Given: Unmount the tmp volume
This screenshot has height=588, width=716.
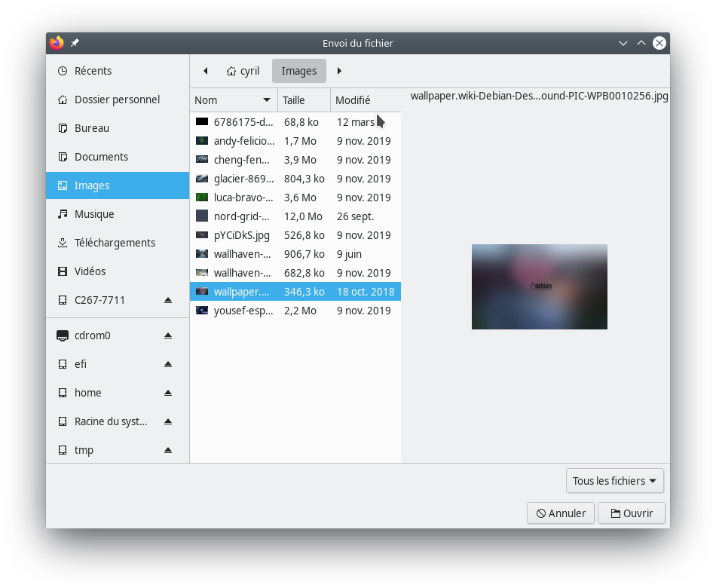Looking at the screenshot, I should coord(168,450).
